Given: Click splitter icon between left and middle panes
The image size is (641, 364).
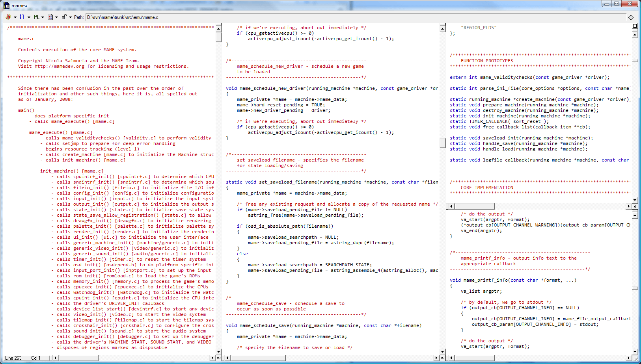Looking at the screenshot, I should pyautogui.click(x=219, y=358).
